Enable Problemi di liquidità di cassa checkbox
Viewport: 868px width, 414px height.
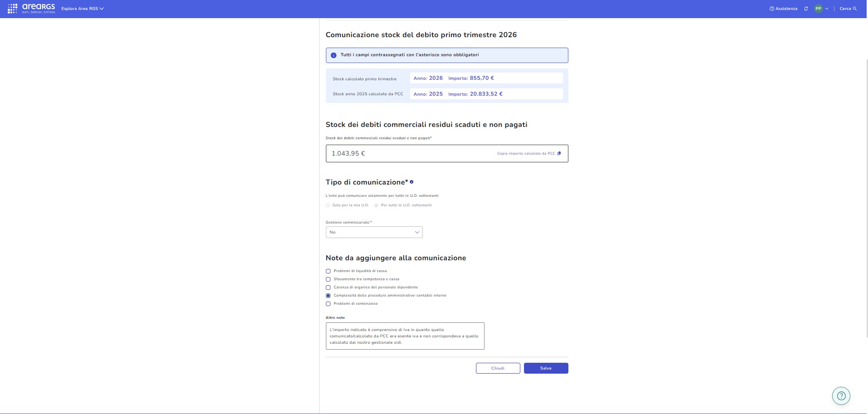click(x=328, y=271)
